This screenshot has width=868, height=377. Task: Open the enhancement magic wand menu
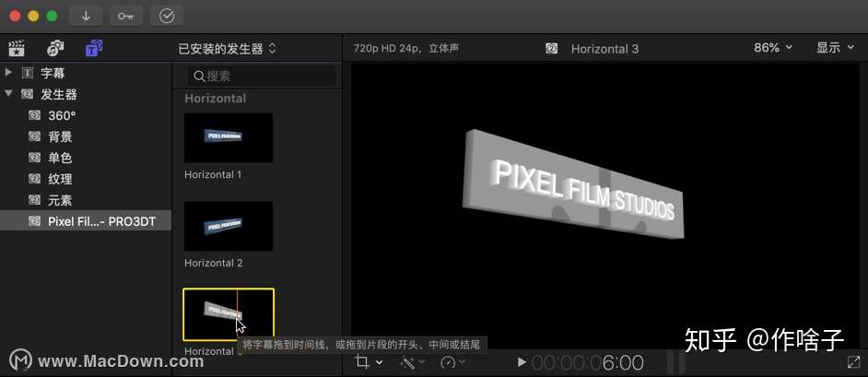point(412,362)
